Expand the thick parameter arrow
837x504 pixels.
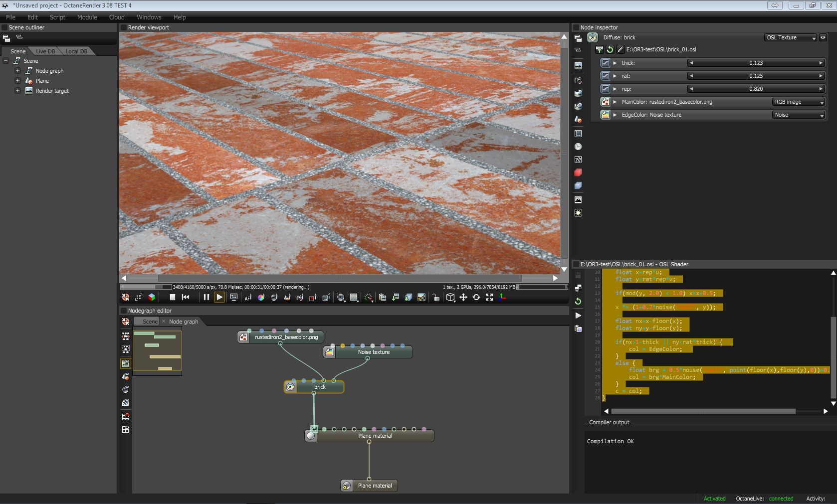pos(615,63)
